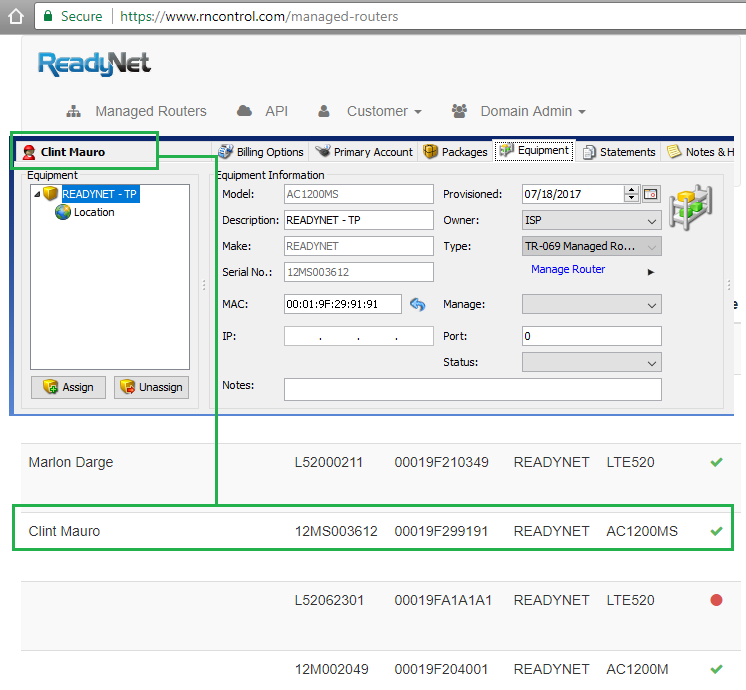Switch to the Packages tab

click(455, 152)
